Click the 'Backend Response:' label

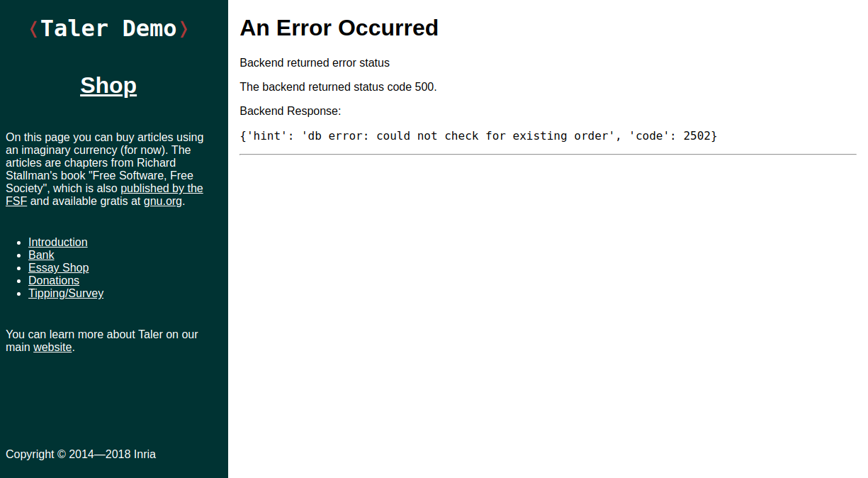tap(291, 111)
